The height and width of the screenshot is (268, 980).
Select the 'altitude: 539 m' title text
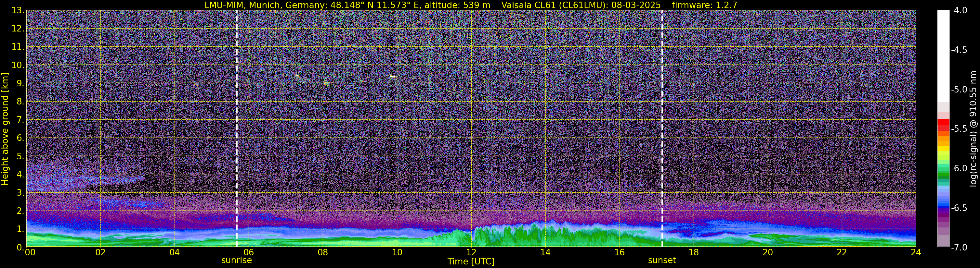[457, 5]
